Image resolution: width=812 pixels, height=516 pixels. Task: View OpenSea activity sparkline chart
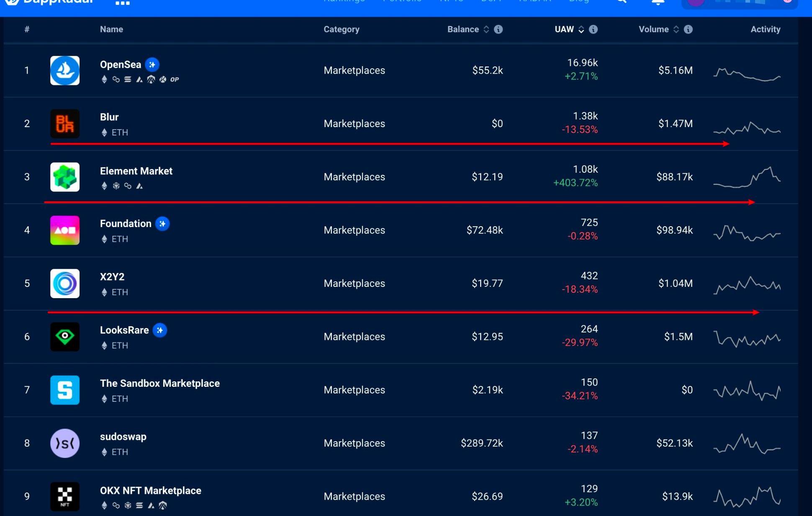(x=747, y=74)
